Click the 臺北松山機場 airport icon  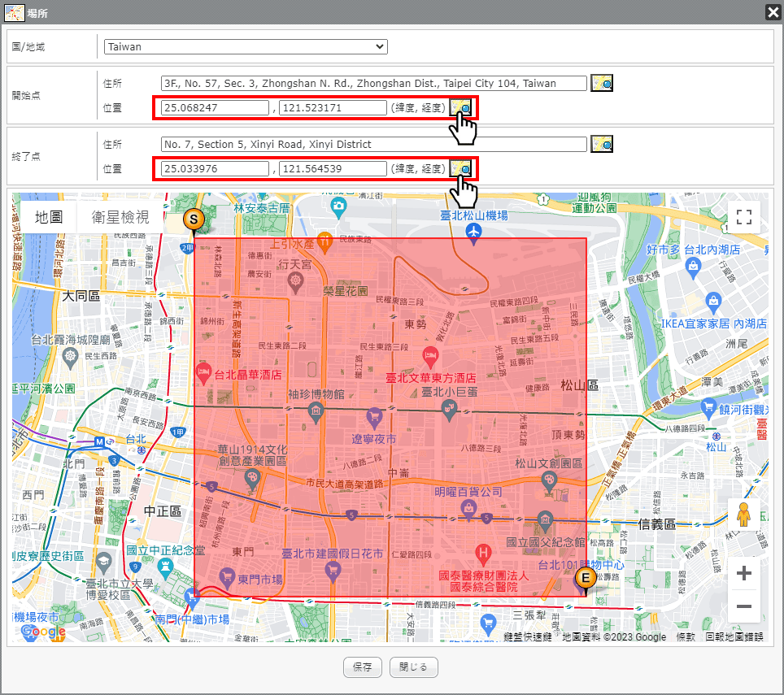[x=473, y=232]
